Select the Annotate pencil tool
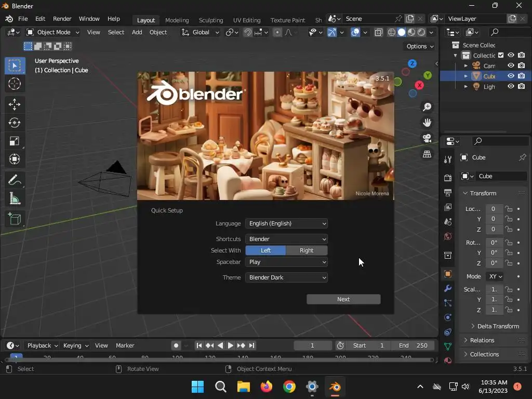 click(x=15, y=180)
